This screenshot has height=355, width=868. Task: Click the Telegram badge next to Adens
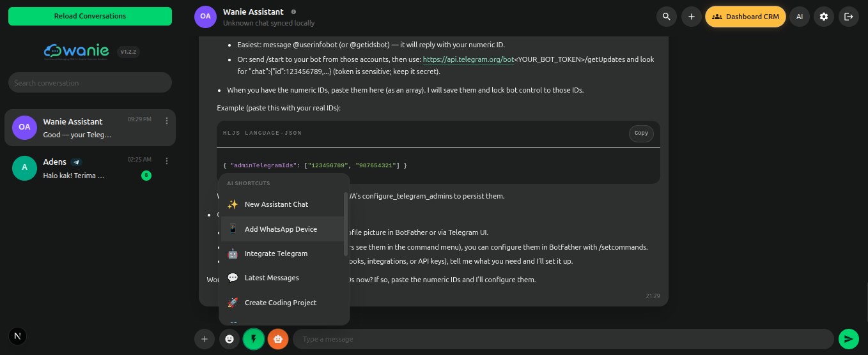point(76,162)
